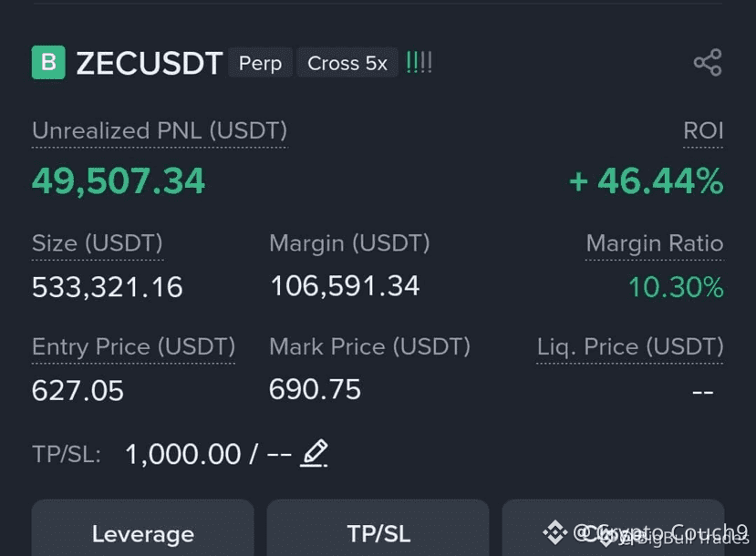Click the 49,507.34 unrealized PNL value
The width and height of the screenshot is (756, 556).
tap(119, 181)
